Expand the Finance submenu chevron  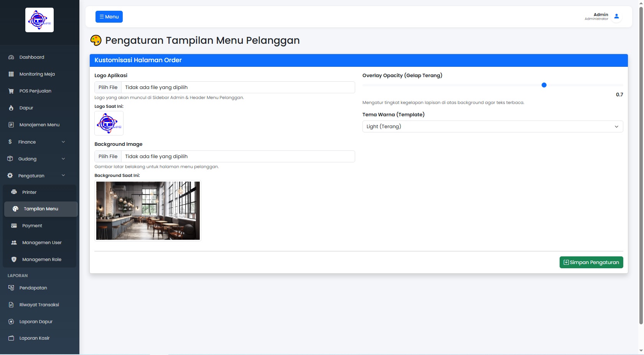(x=63, y=142)
